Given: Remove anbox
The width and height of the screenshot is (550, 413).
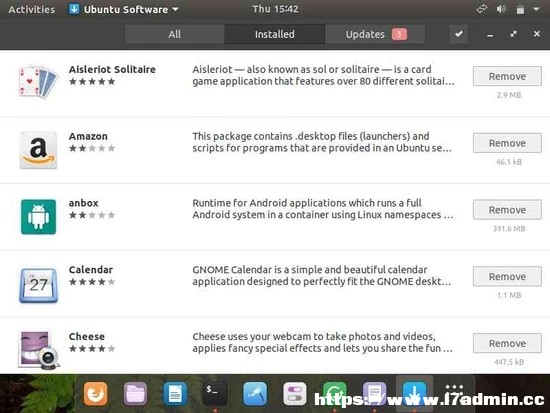Looking at the screenshot, I should (507, 209).
